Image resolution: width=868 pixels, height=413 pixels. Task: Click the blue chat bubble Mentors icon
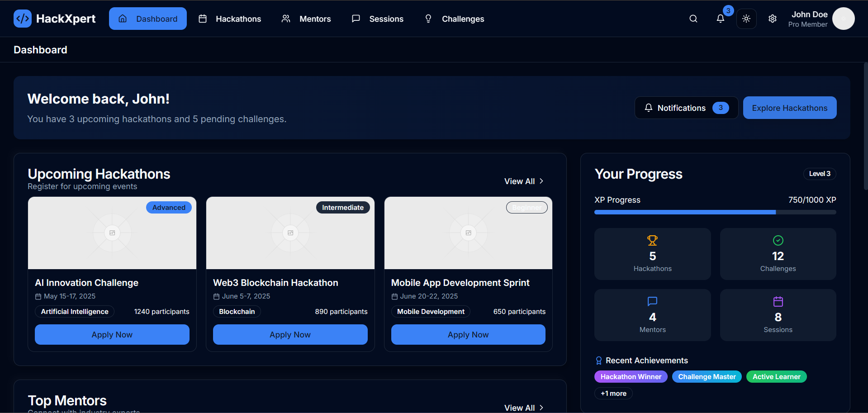click(652, 301)
